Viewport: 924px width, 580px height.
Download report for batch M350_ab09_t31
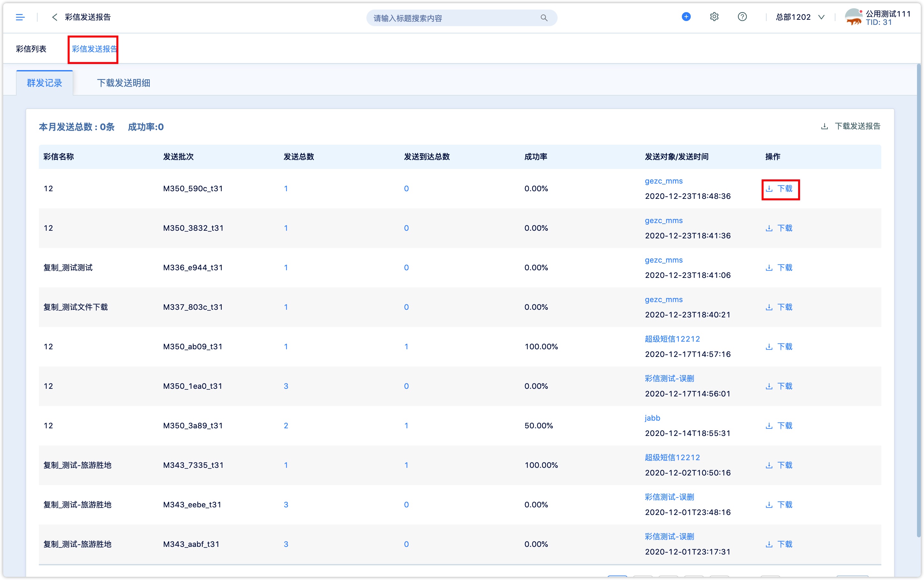[x=779, y=347]
